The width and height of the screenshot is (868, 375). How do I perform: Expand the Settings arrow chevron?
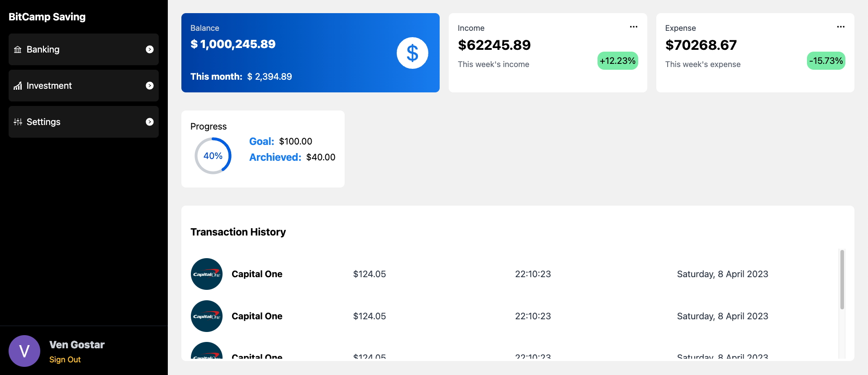point(150,122)
